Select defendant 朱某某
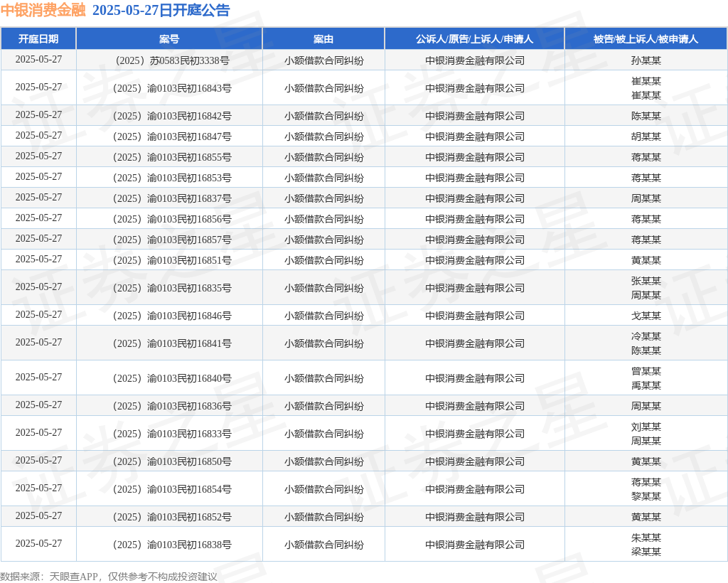This screenshot has height=583, width=728. click(x=646, y=537)
